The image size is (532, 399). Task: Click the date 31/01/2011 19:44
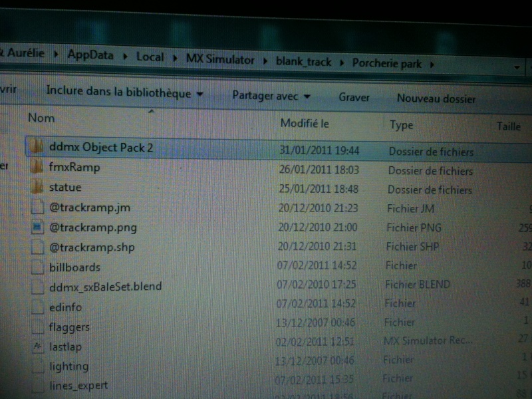(319, 150)
